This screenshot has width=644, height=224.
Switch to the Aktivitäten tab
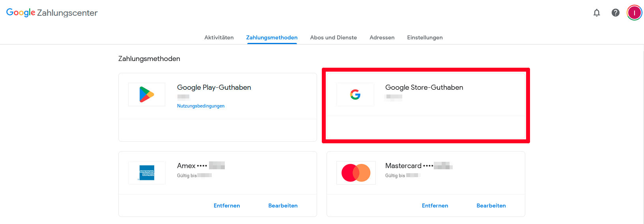219,37
